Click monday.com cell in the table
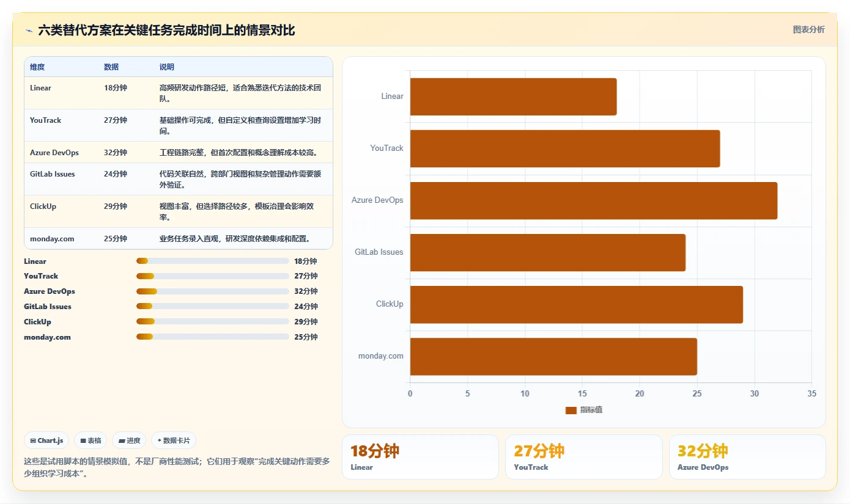 (52, 239)
